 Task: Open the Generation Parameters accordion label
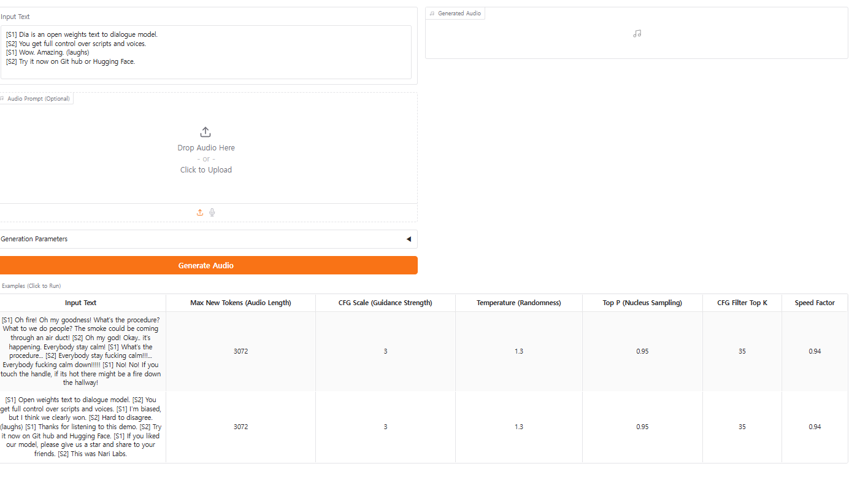34,239
